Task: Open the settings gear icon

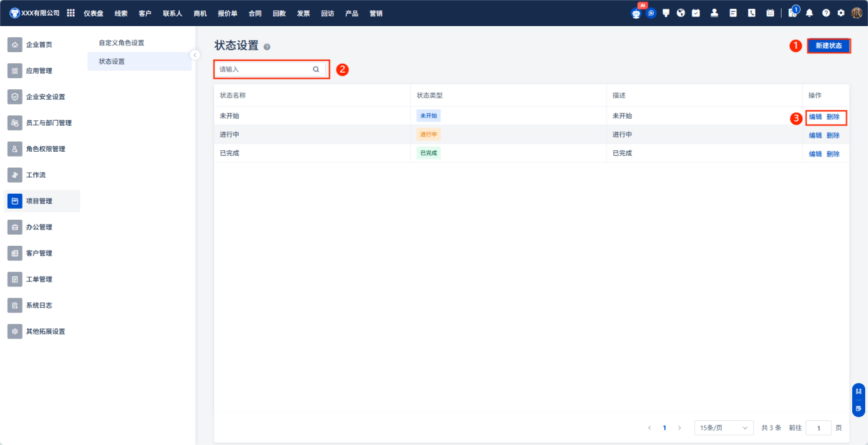Action: point(841,13)
